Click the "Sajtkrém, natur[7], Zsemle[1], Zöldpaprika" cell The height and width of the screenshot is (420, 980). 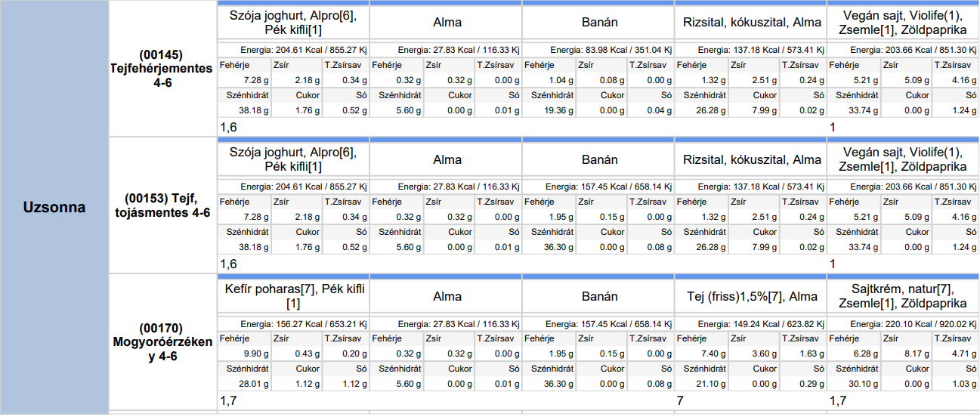tap(902, 296)
